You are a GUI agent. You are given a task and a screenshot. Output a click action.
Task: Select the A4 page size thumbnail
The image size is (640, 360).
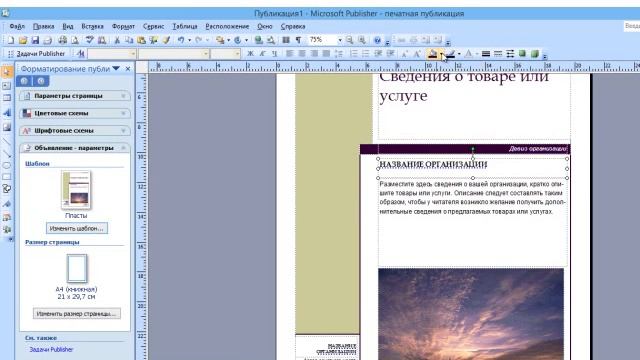coord(77,268)
